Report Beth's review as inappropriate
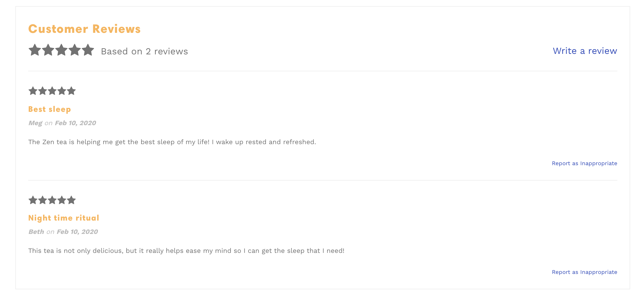The width and height of the screenshot is (644, 297). [584, 272]
